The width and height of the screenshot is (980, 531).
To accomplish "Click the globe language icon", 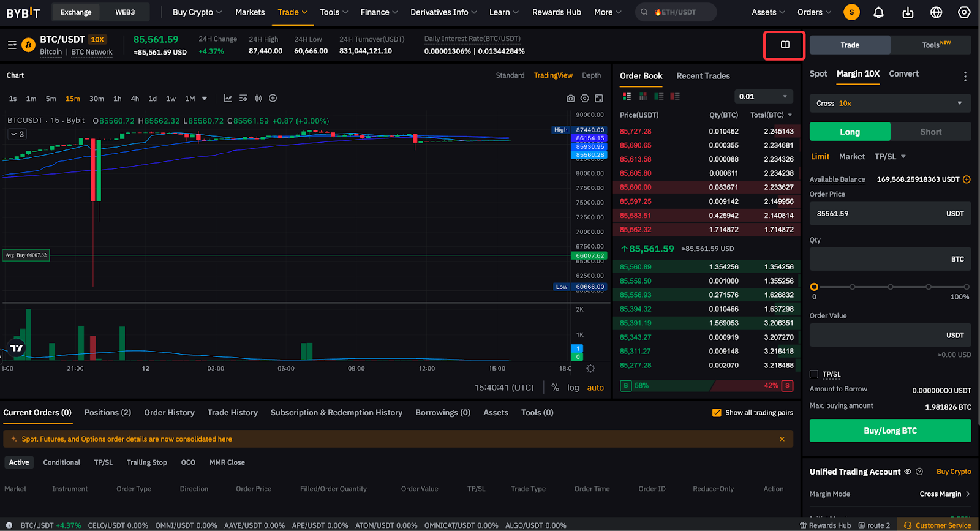I will pyautogui.click(x=936, y=12).
